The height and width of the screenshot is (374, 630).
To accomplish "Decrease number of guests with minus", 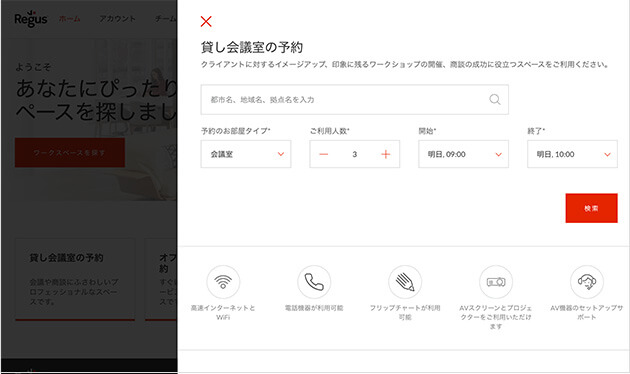I will tap(323, 154).
